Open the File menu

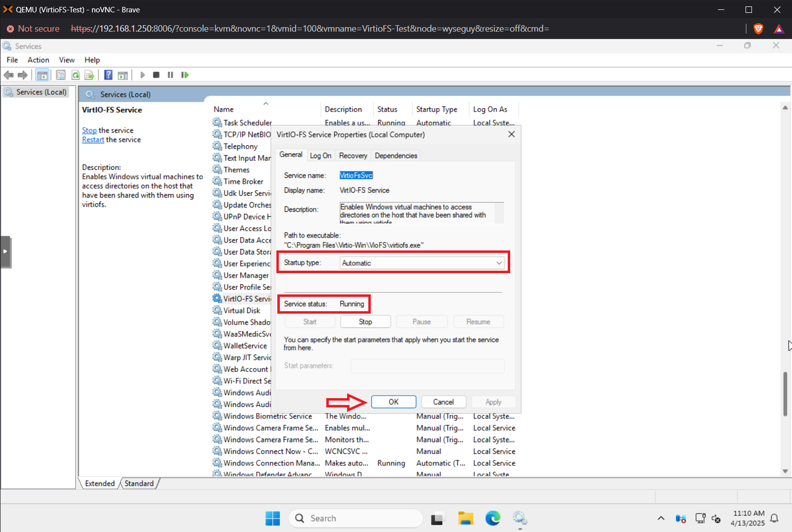[x=12, y=60]
